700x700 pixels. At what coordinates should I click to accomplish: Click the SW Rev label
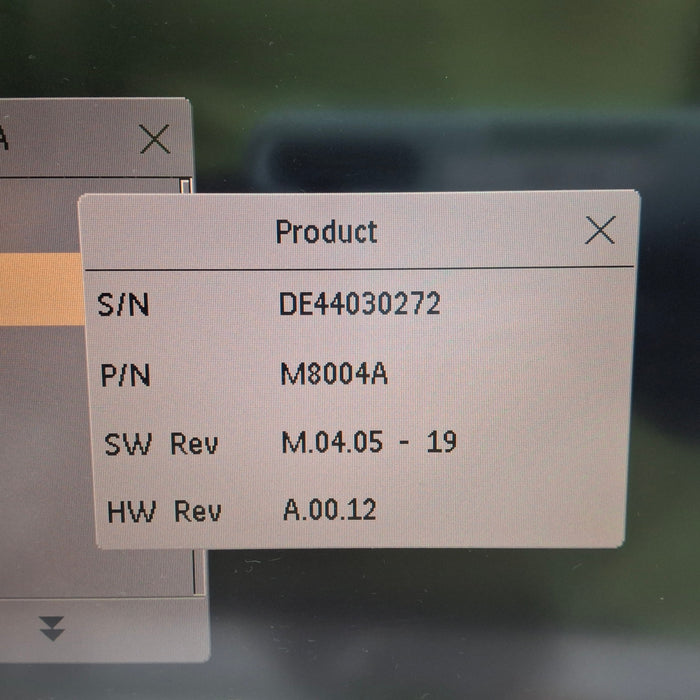161,444
